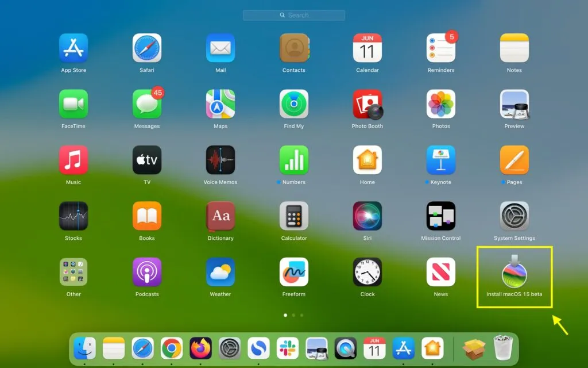Open System Settings in the Launchpad grid
The height and width of the screenshot is (368, 588).
click(514, 216)
